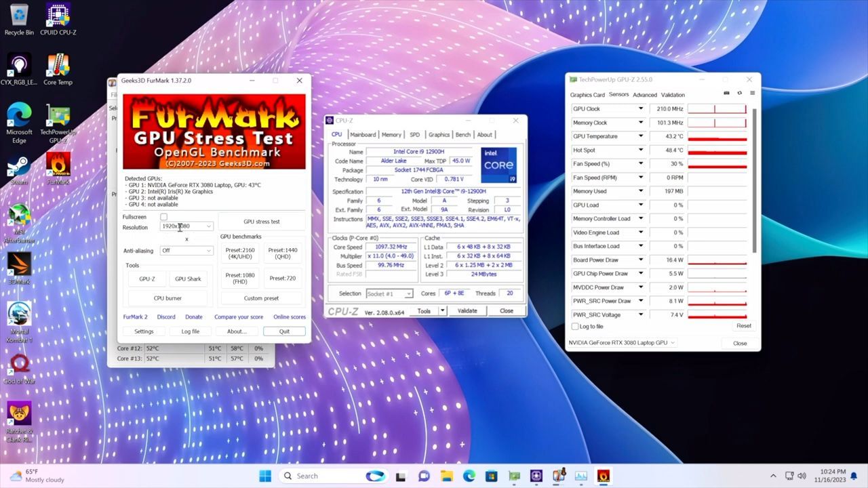Screen dimensions: 868x488
Task: Click the FurMark taskbar icon
Action: [x=603, y=476]
